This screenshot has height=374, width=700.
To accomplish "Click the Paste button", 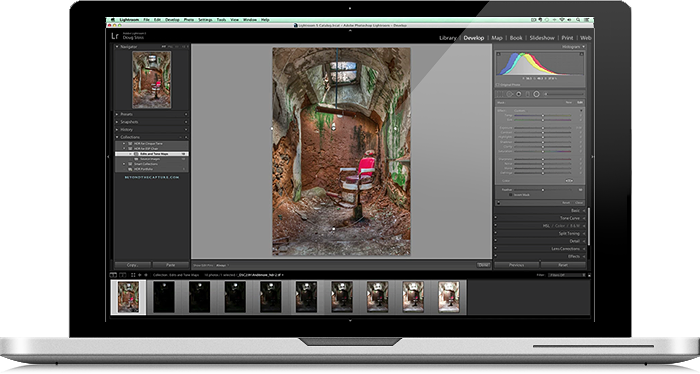I will click(x=171, y=265).
